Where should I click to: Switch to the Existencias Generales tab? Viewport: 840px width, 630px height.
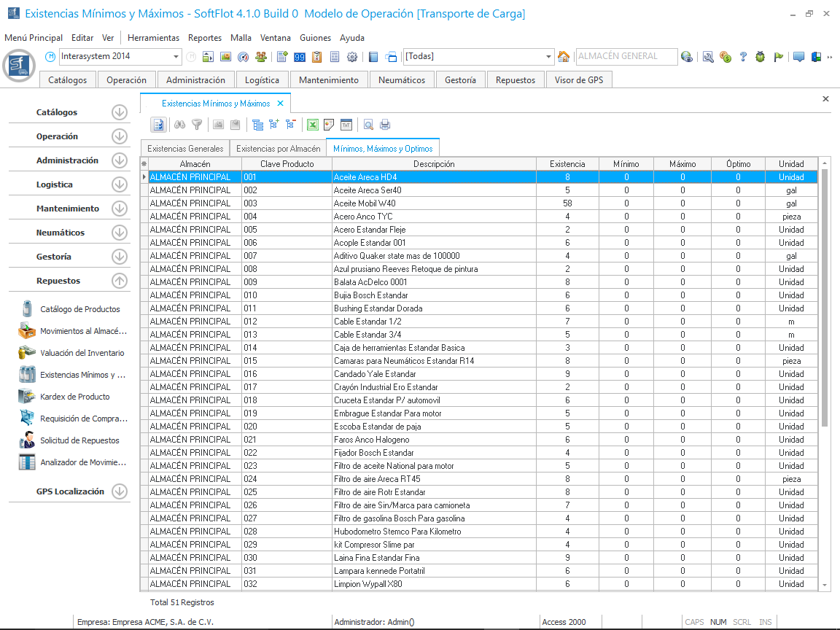pos(185,148)
